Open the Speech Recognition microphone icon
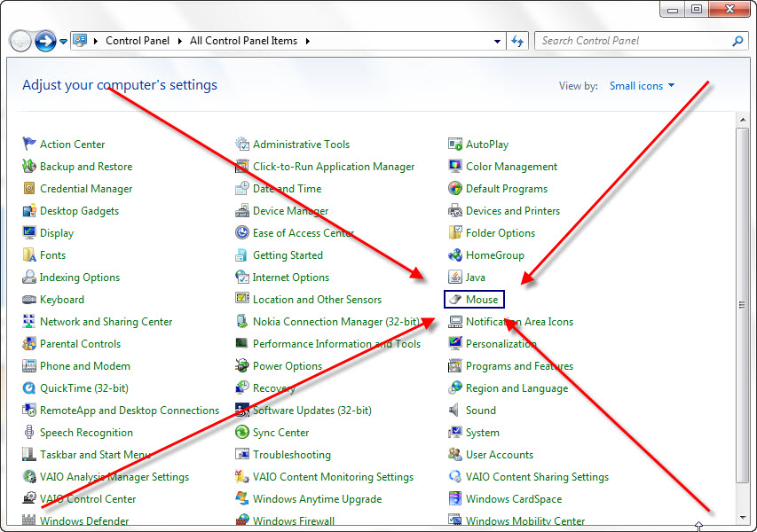The image size is (757, 532). coord(29,432)
